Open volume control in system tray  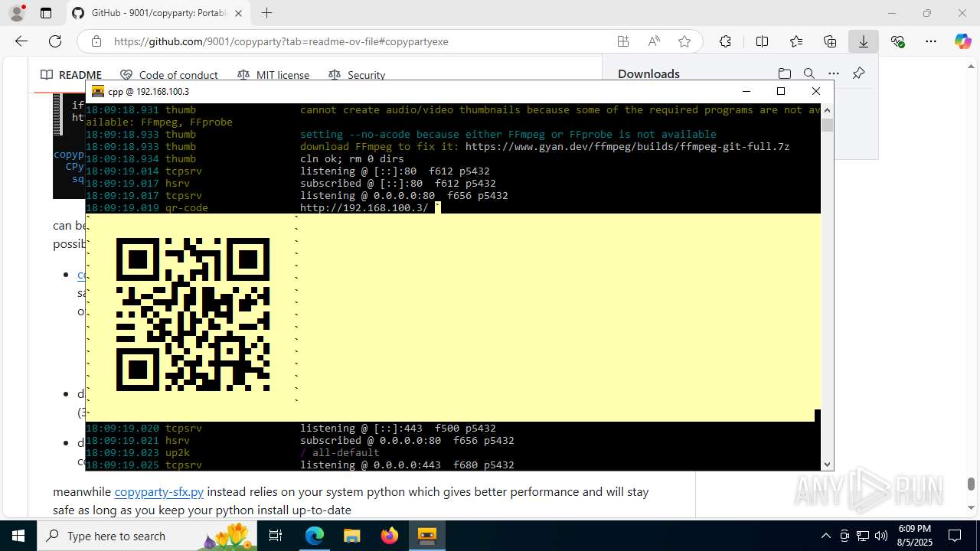pyautogui.click(x=880, y=536)
